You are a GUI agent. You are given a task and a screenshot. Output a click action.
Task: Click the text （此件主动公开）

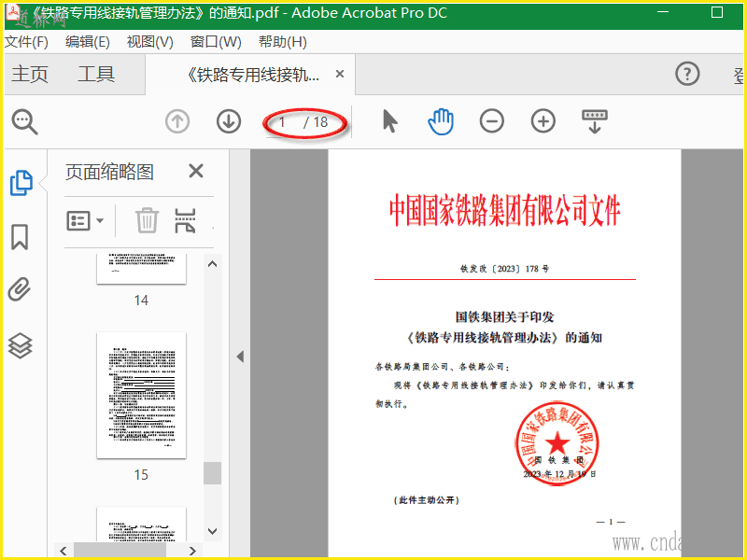[426, 500]
